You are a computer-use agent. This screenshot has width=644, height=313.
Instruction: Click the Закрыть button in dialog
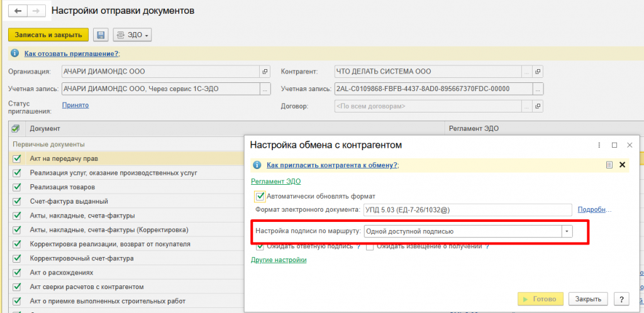pos(588,299)
